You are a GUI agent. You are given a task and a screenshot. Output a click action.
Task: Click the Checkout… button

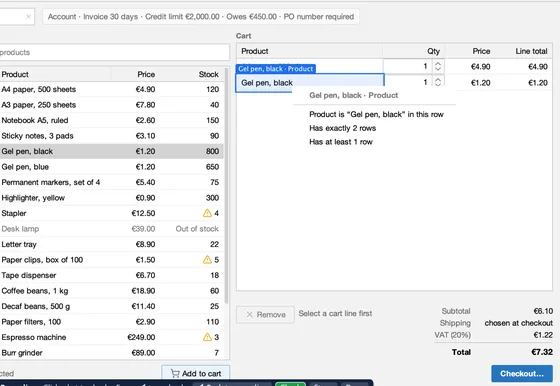click(522, 374)
